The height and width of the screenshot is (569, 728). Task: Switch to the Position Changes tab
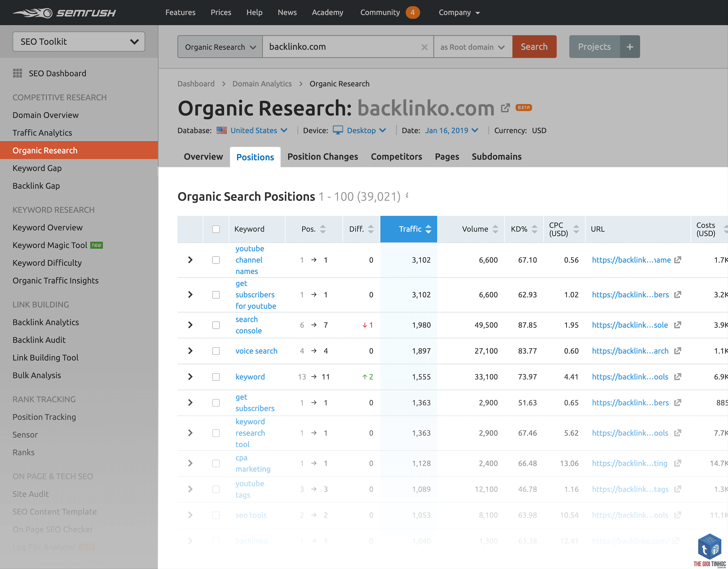322,157
